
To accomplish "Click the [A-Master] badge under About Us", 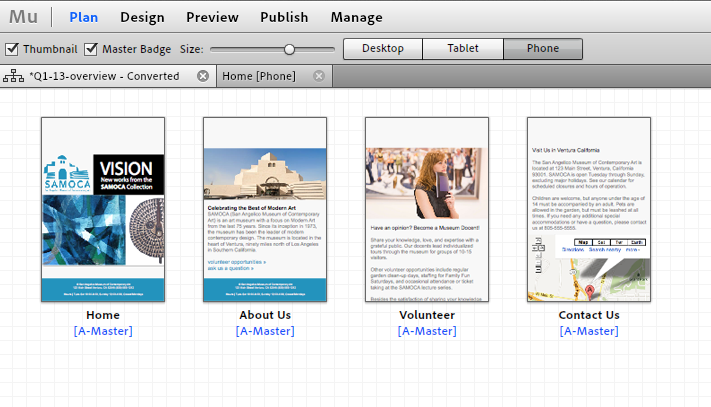I will pyautogui.click(x=265, y=331).
